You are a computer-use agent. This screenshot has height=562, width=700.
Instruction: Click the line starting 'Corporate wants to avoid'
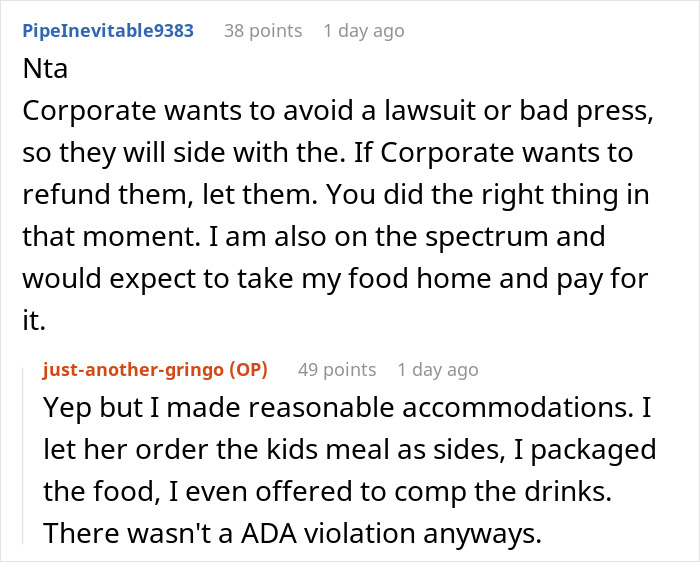339,113
